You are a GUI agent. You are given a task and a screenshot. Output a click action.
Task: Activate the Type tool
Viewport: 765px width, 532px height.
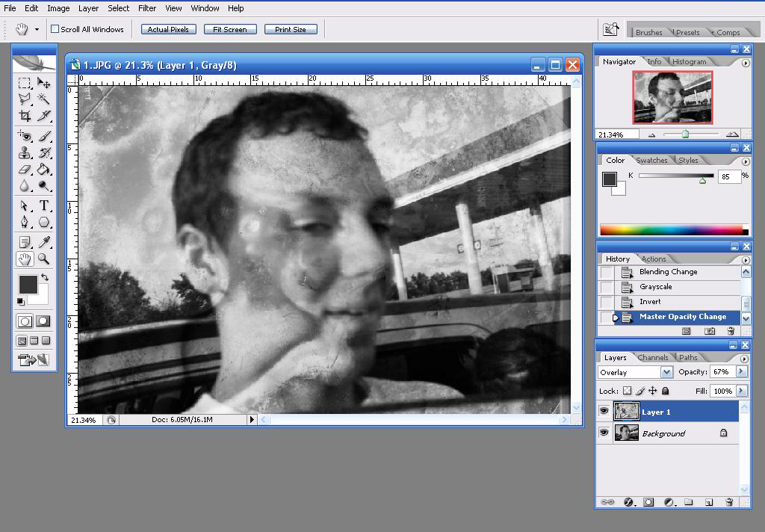[43, 205]
